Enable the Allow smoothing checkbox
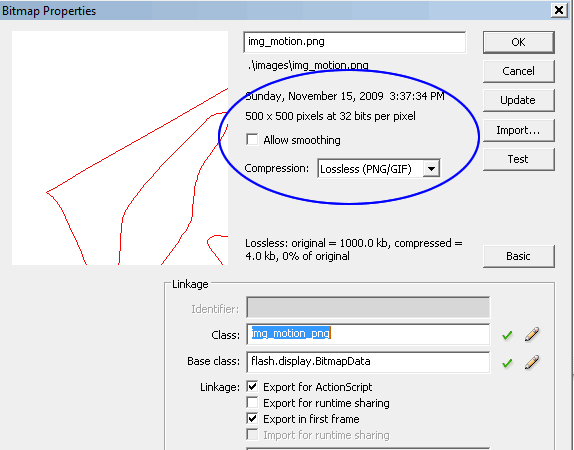574x450 pixels. (252, 140)
